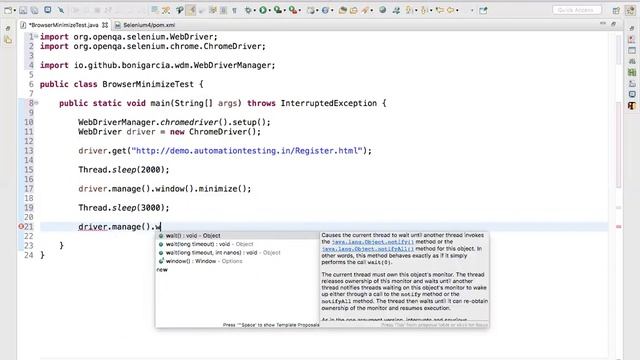Maximize the editor area
This screenshot has width=640, height=360.
click(613, 24)
